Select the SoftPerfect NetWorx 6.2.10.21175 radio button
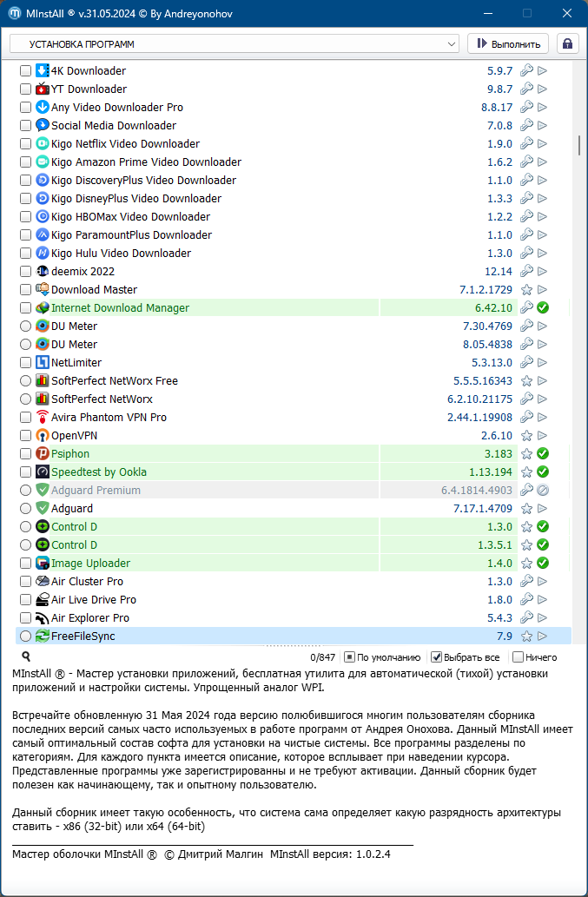588x897 pixels. (x=25, y=399)
